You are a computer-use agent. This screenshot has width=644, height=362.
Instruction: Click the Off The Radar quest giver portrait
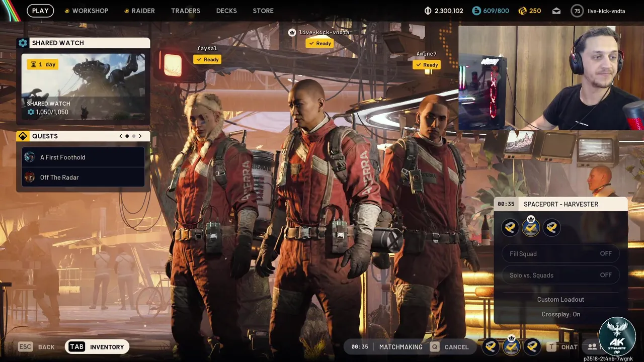30,177
